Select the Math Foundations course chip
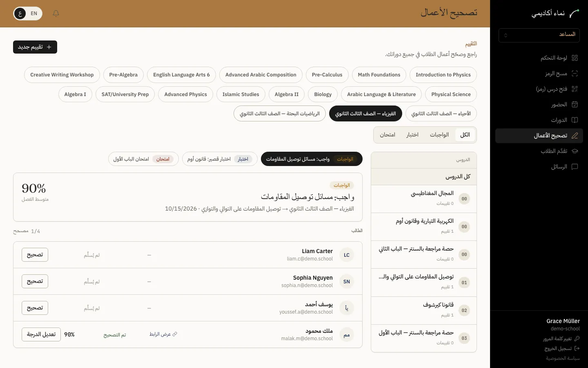Image resolution: width=588 pixels, height=368 pixels. pos(379,75)
